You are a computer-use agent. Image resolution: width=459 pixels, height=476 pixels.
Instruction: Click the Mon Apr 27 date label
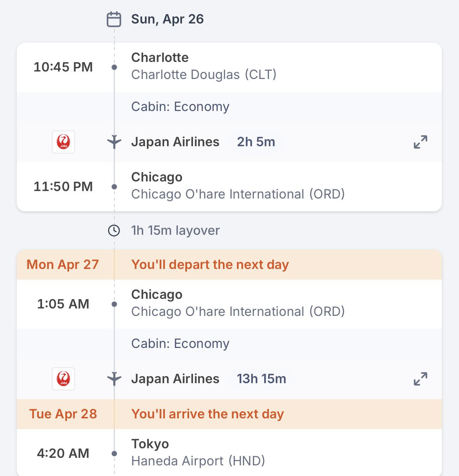pos(63,265)
